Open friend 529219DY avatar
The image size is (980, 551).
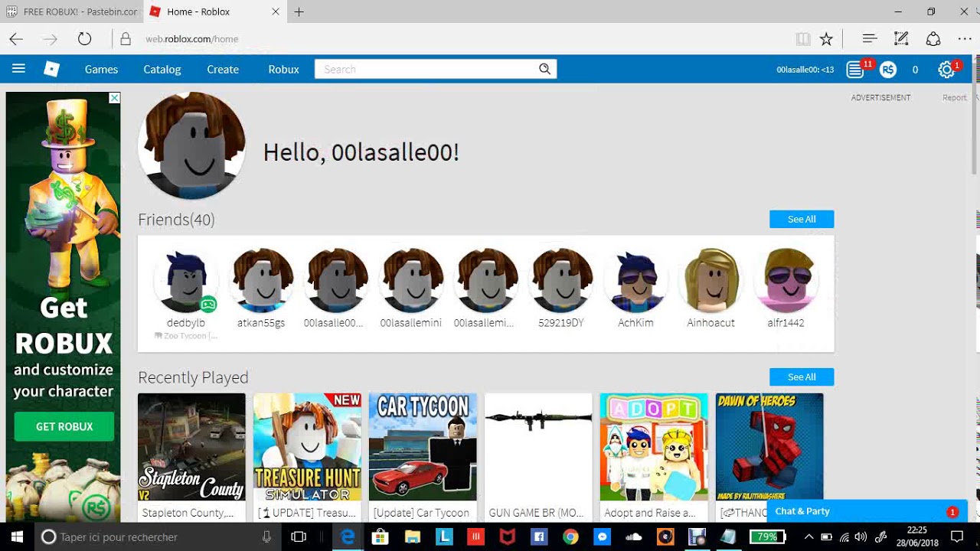coord(561,280)
